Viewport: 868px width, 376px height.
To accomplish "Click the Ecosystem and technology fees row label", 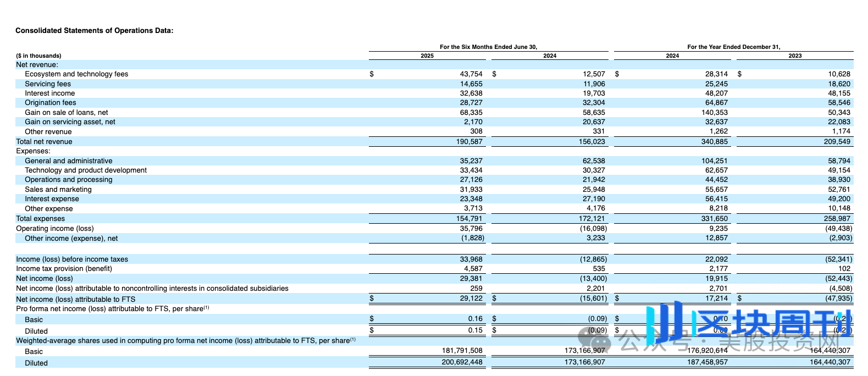I will 76,74.
